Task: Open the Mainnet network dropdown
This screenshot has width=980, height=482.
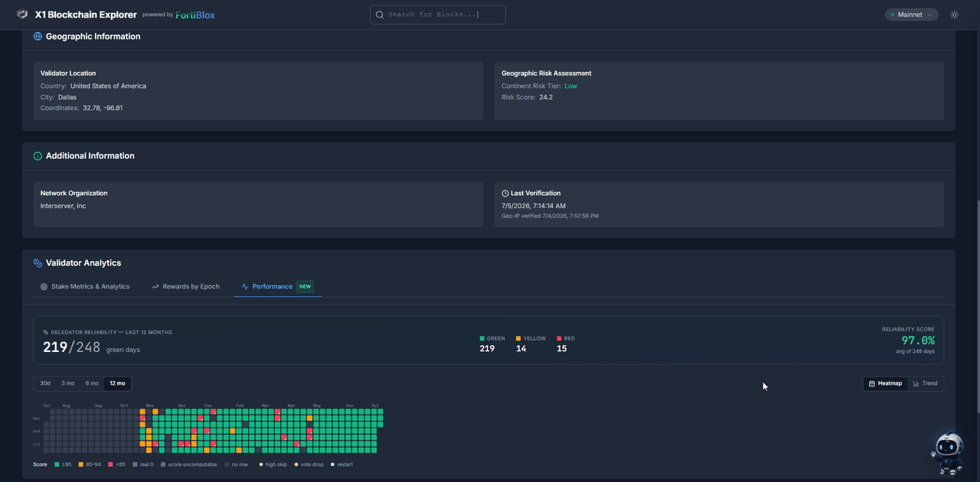Action: pyautogui.click(x=911, y=15)
